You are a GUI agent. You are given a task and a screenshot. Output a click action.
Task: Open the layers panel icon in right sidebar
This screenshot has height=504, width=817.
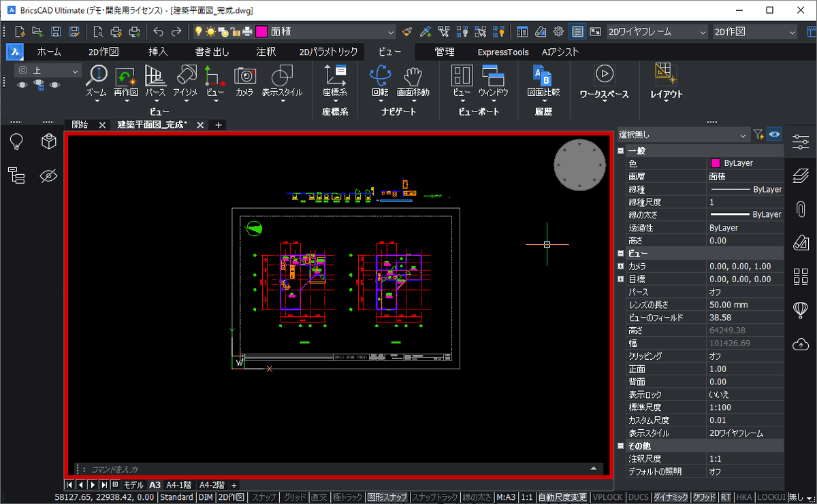click(x=801, y=175)
